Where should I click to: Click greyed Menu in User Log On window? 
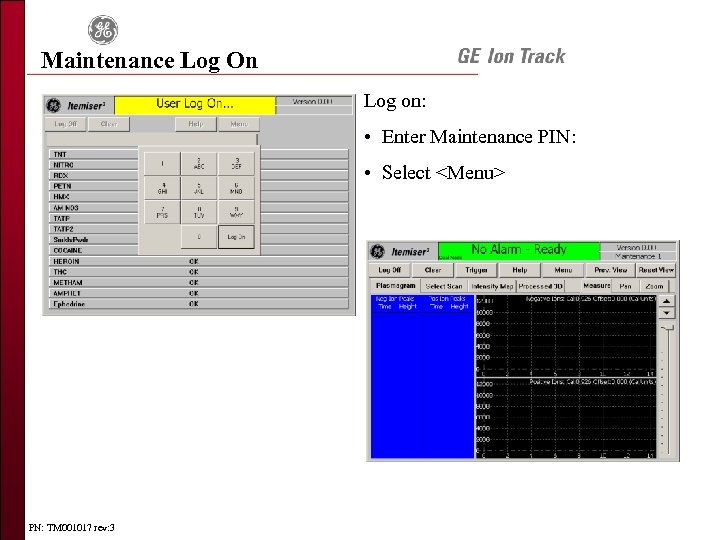239,124
